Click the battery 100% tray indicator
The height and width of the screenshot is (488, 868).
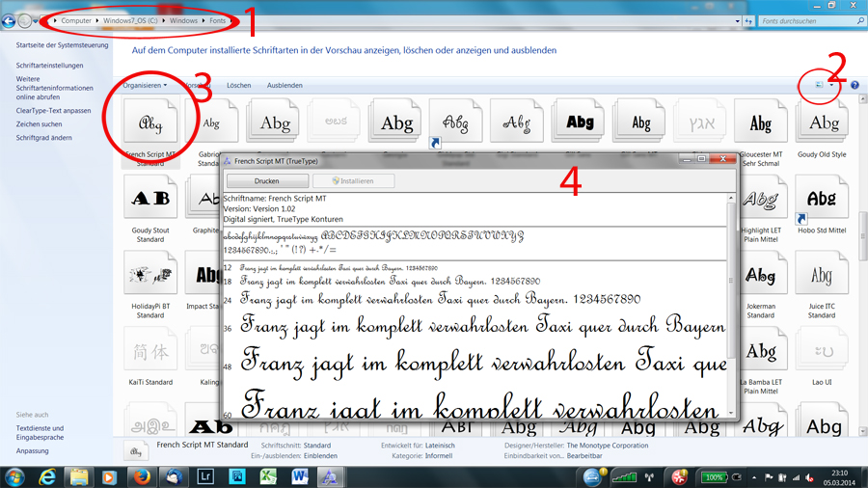click(x=714, y=477)
